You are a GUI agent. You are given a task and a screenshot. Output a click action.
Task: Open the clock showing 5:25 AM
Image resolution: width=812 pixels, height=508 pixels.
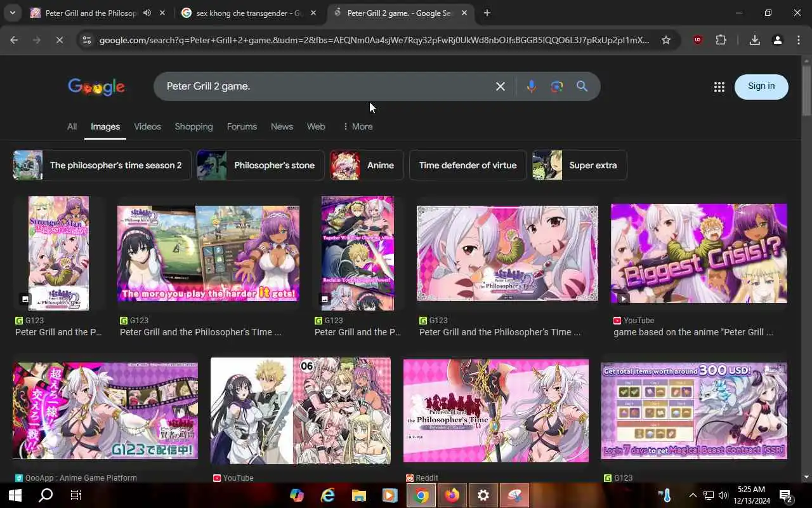tap(752, 495)
